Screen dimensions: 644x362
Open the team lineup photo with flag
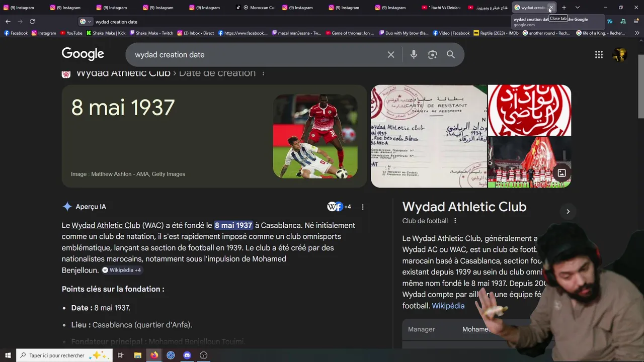[x=529, y=162]
